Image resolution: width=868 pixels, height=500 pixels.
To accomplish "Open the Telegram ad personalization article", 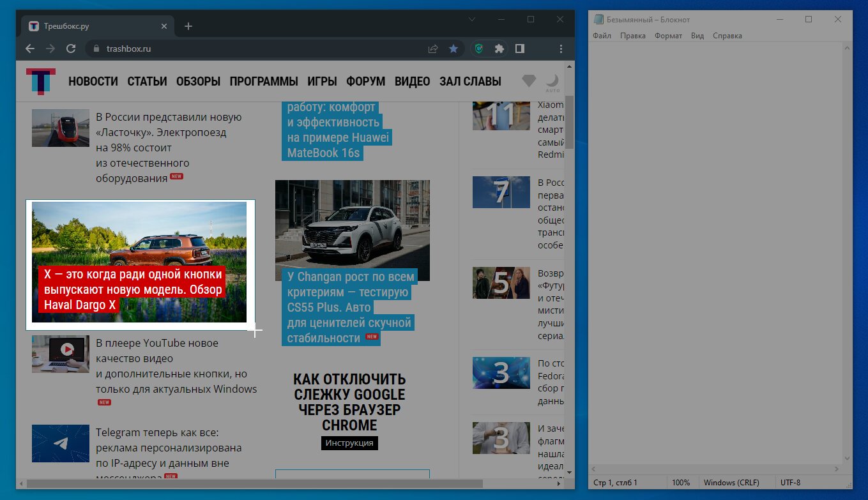I will [x=169, y=455].
